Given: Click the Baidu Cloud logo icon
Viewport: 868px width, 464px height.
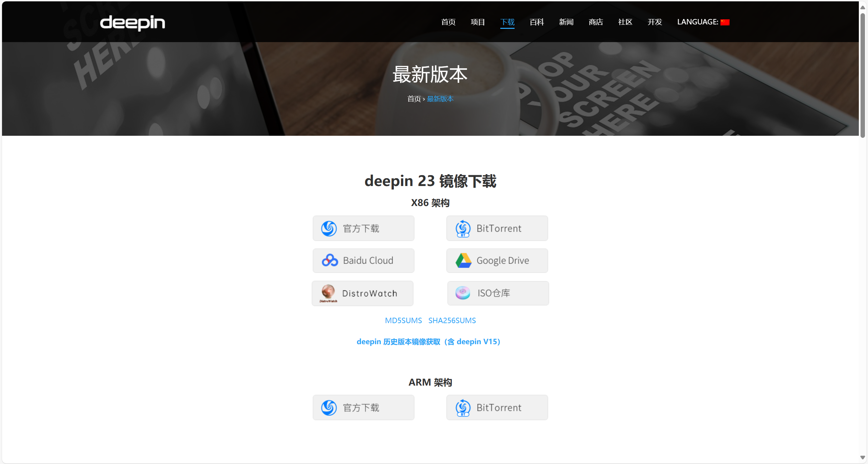Looking at the screenshot, I should point(330,260).
